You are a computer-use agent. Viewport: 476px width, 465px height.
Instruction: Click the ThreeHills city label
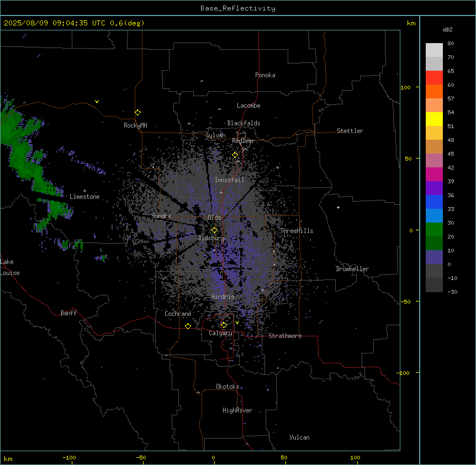tap(297, 231)
